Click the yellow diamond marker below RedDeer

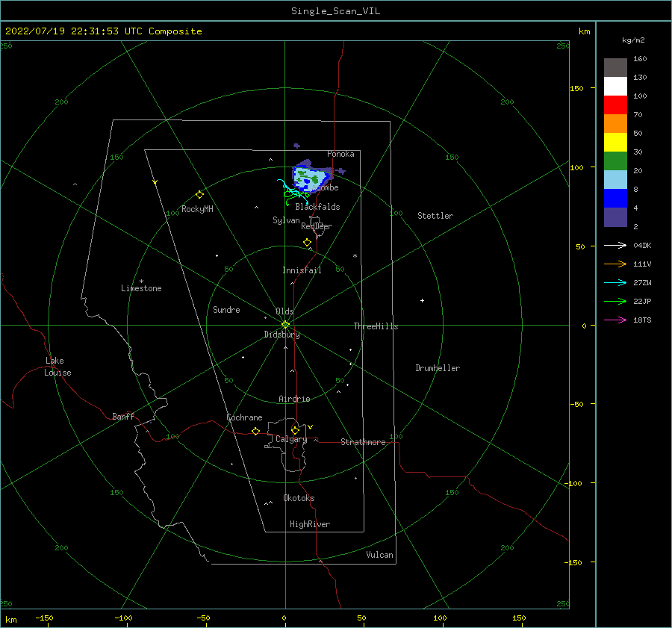click(307, 243)
